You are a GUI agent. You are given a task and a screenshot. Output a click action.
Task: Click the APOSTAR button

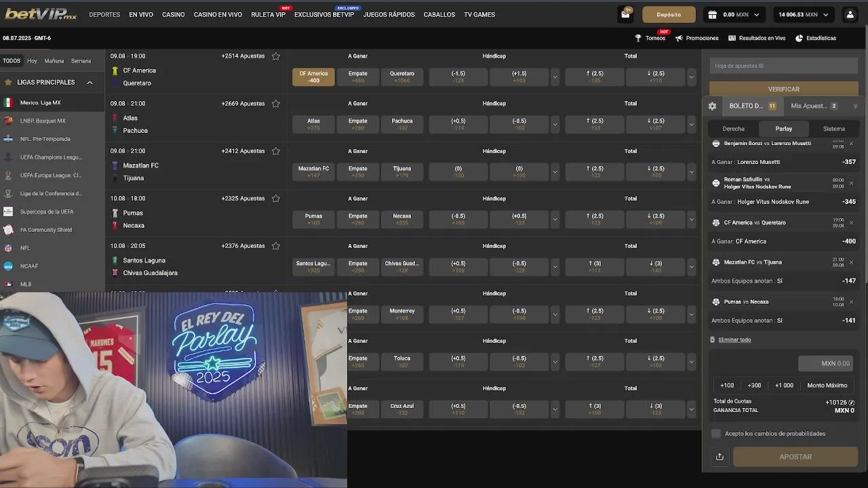(x=795, y=457)
